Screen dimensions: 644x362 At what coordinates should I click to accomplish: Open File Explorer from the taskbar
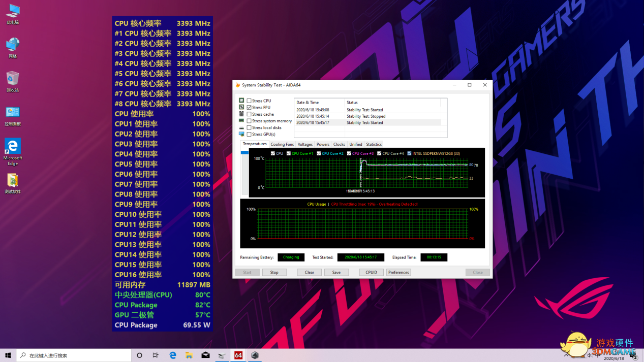pyautogui.click(x=189, y=355)
